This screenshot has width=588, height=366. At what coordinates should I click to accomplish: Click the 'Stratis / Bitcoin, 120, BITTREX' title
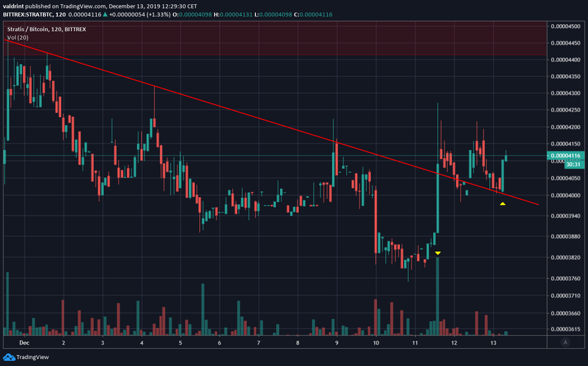coord(46,29)
